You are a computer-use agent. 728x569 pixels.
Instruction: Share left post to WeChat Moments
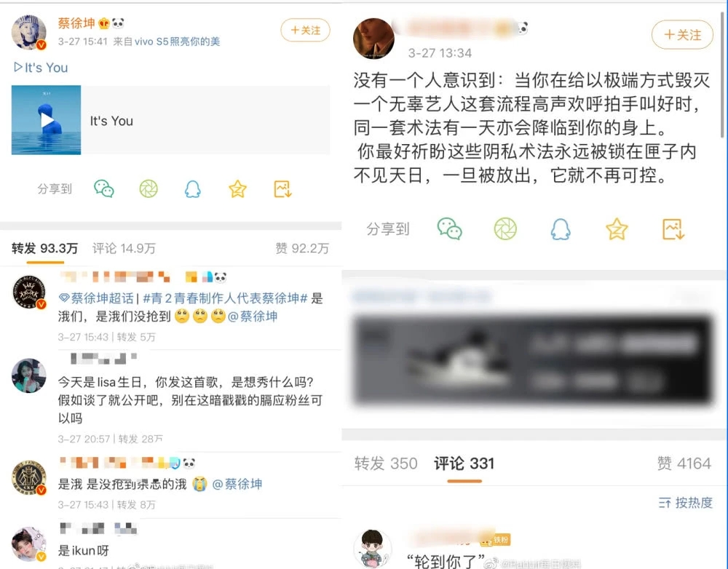click(x=149, y=188)
